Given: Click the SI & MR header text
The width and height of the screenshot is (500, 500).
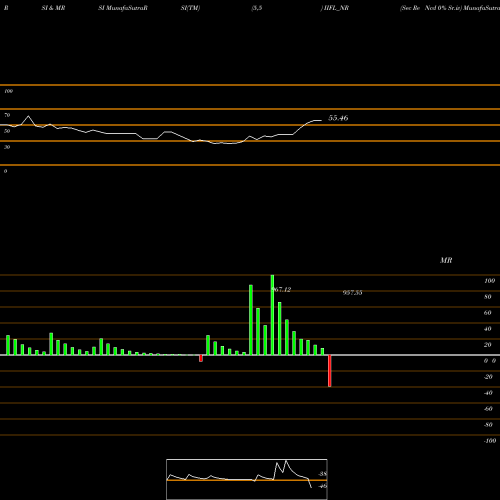Looking at the screenshot, I should coord(53,8).
